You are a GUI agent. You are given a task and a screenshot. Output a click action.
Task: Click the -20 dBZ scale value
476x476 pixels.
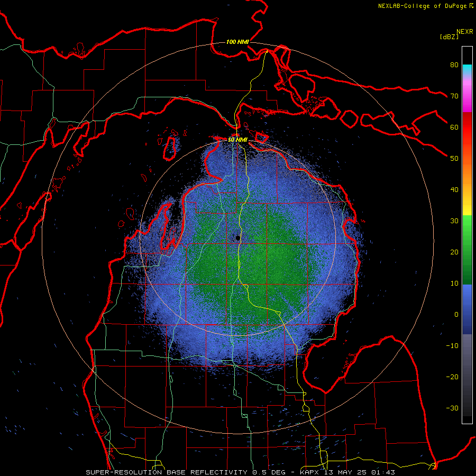(x=452, y=377)
